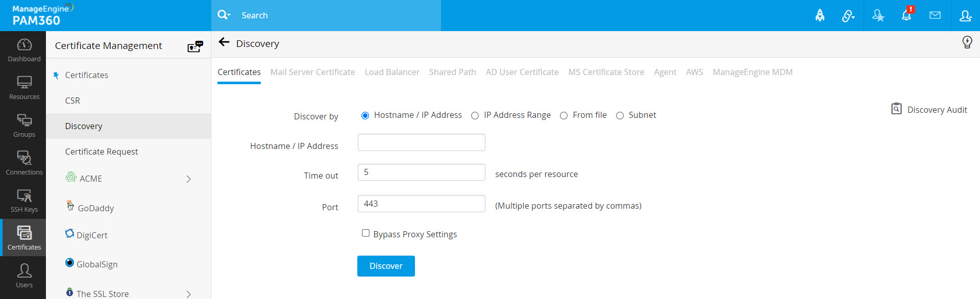
Task: Click the SSL Store logo icon
Action: click(70, 292)
